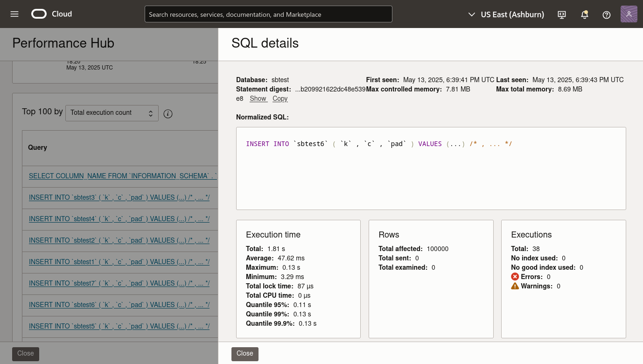Click the Show link for statement digest
This screenshot has height=364, width=643.
click(258, 98)
